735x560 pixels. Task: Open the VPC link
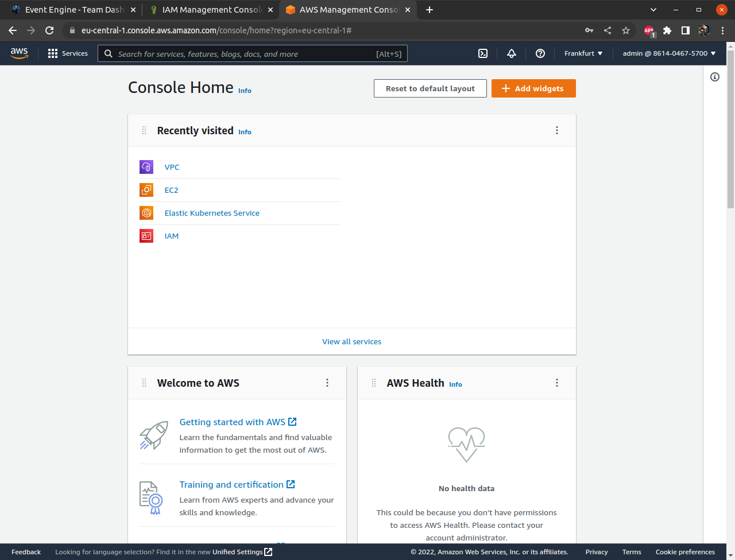[172, 167]
